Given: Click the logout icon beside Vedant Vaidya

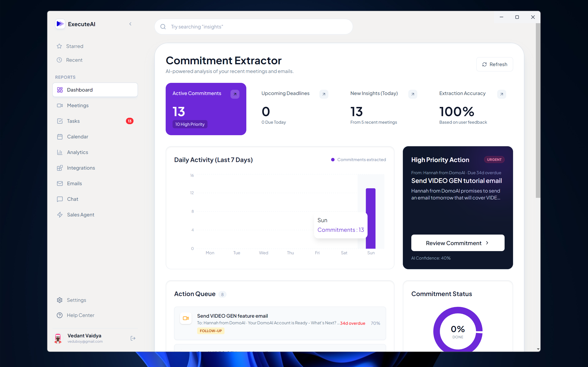Looking at the screenshot, I should (133, 338).
